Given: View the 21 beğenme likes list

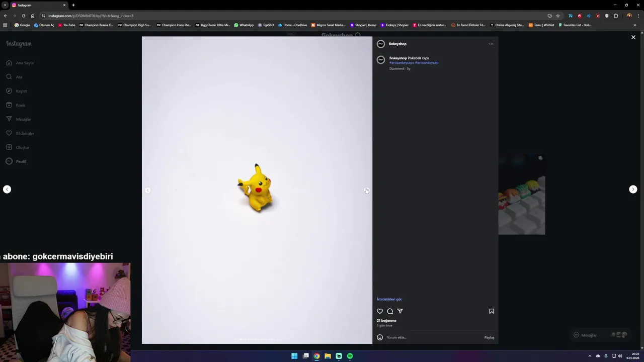Looking at the screenshot, I should tap(386, 320).
